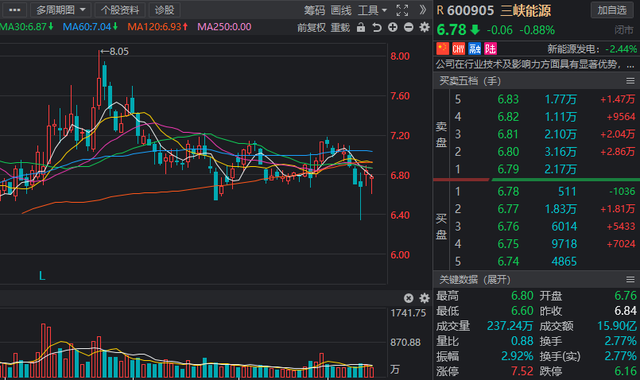This screenshot has width=640, height=380.
Task: Click the 8.05 high price marker
Action: click(x=115, y=51)
